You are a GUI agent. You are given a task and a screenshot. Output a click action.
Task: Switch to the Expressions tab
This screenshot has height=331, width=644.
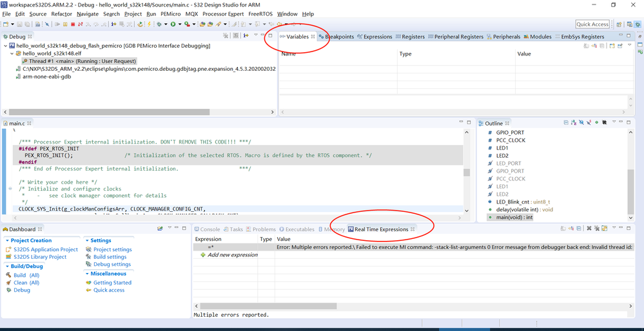pyautogui.click(x=375, y=37)
